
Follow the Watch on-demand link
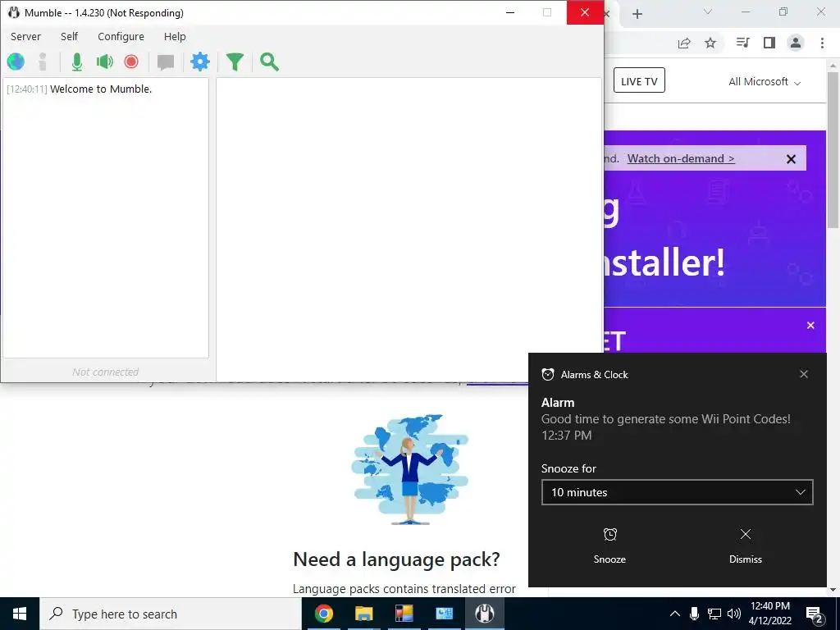click(x=681, y=158)
